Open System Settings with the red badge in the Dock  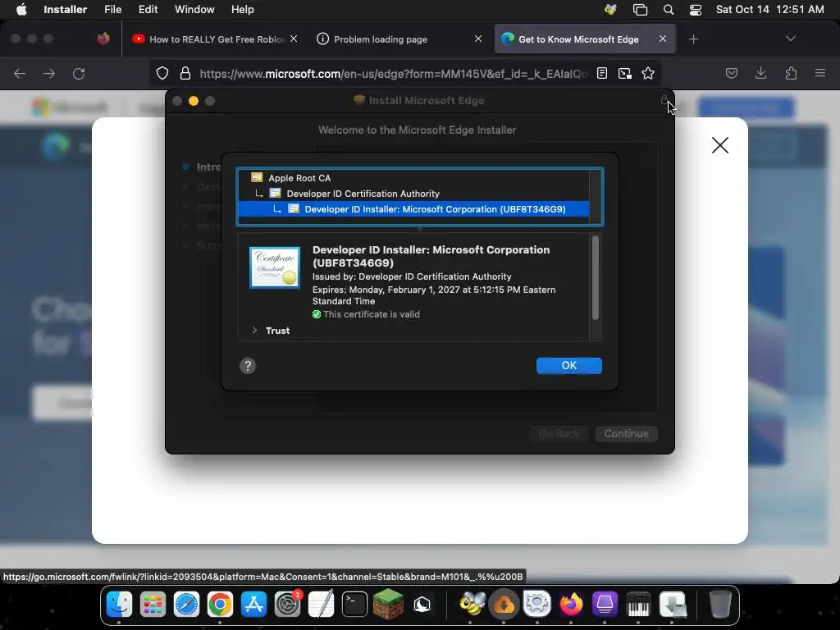point(288,605)
